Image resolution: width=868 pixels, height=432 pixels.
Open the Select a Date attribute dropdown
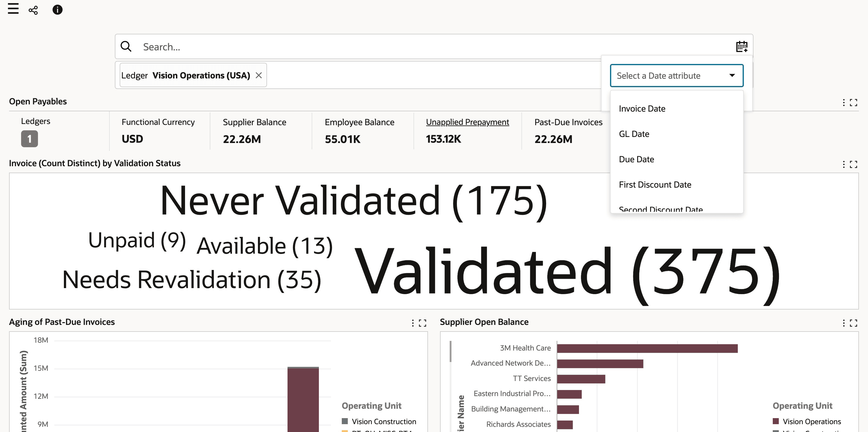point(677,75)
